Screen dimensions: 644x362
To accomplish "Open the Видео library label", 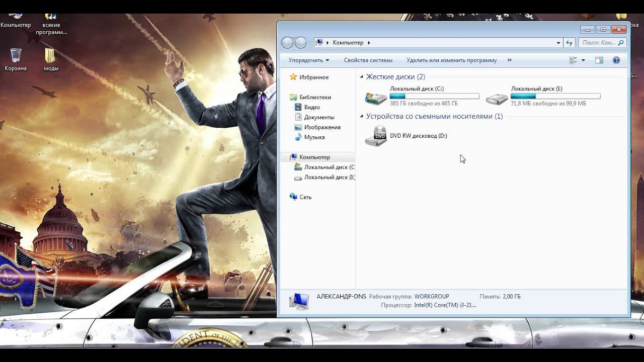I will (312, 107).
